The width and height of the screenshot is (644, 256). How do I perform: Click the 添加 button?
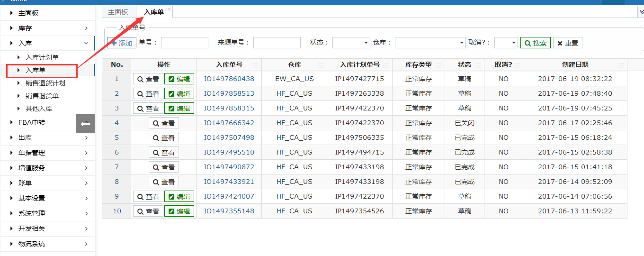(x=122, y=43)
